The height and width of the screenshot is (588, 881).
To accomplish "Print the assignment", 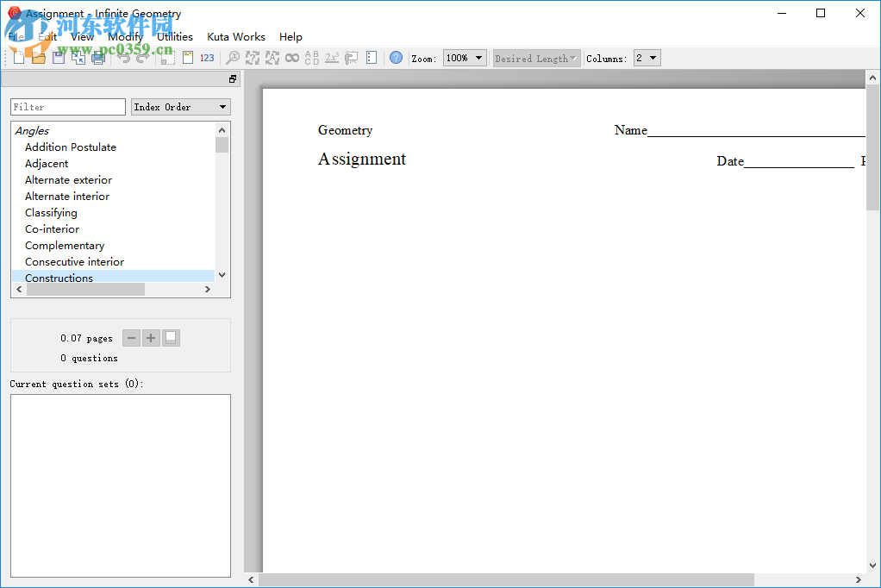I will point(98,58).
